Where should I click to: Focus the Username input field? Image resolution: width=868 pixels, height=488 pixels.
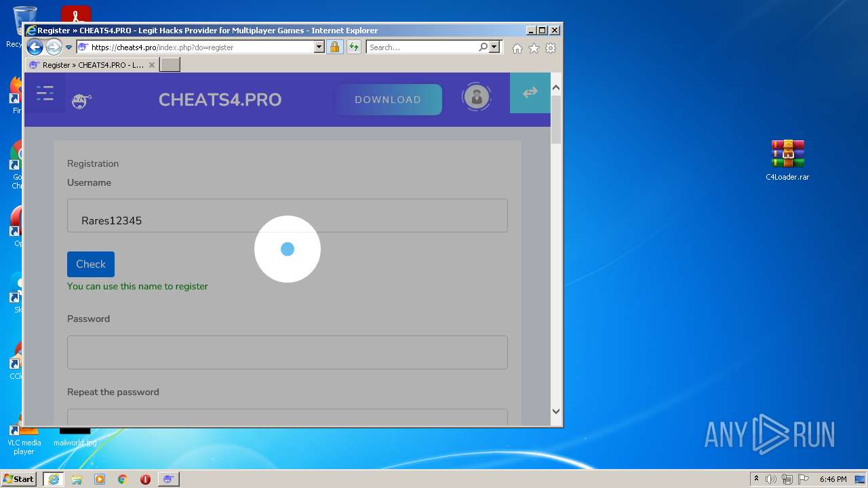click(288, 216)
